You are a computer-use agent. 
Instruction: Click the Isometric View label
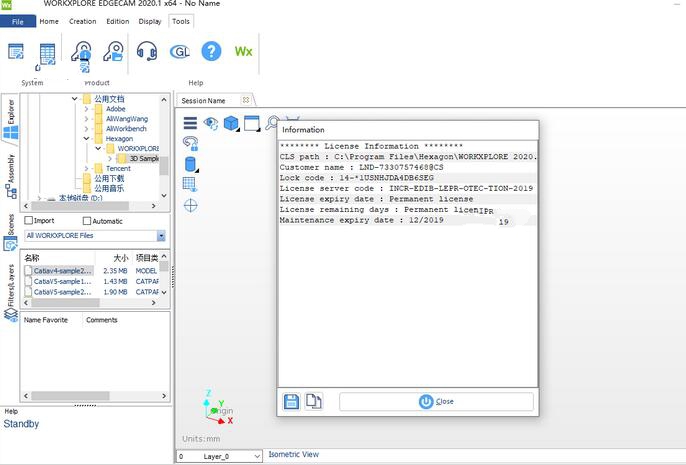pyautogui.click(x=294, y=455)
